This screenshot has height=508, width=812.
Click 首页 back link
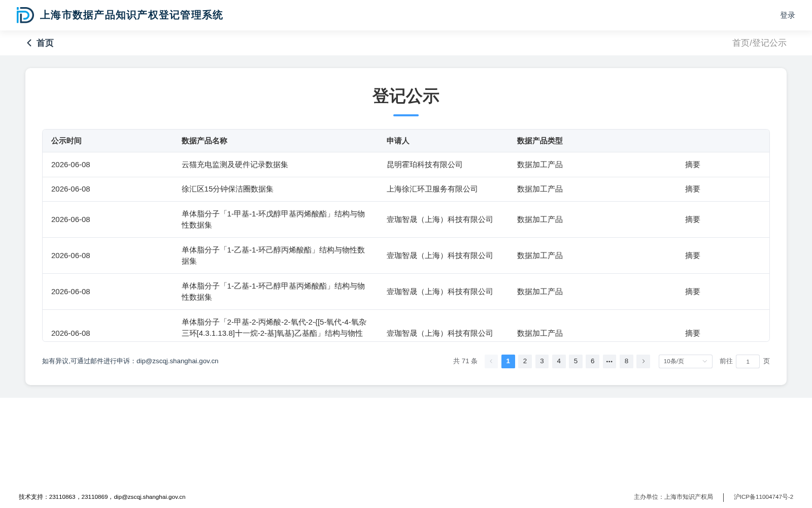click(x=45, y=43)
